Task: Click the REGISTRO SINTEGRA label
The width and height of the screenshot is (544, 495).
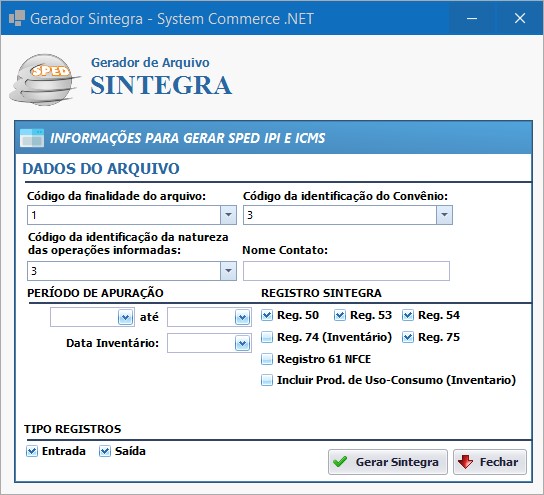Action: point(321,293)
